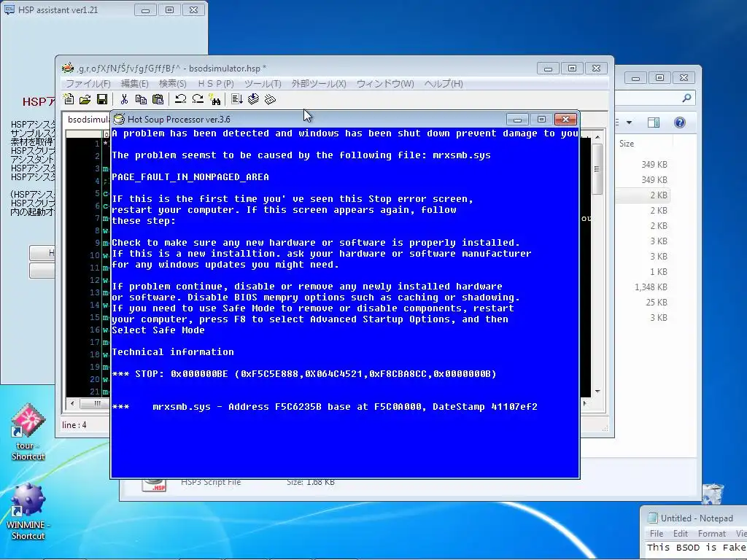Click the stacked layers download toolbar icon

pyautogui.click(x=253, y=99)
